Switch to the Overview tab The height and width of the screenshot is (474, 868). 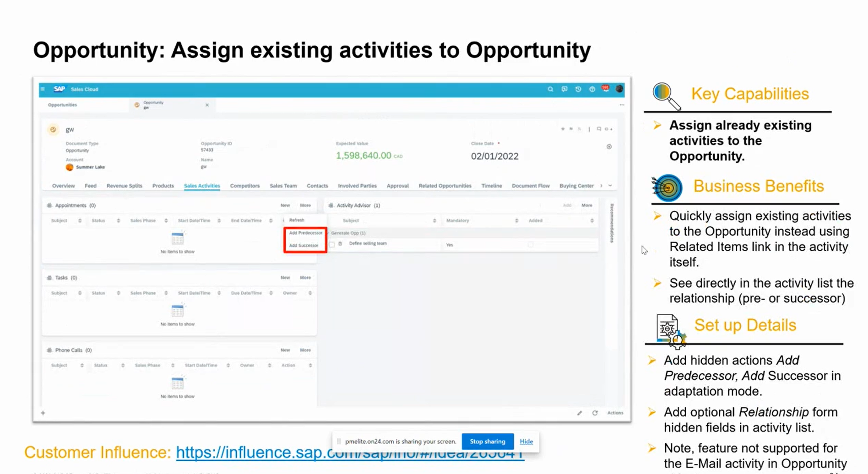point(63,186)
